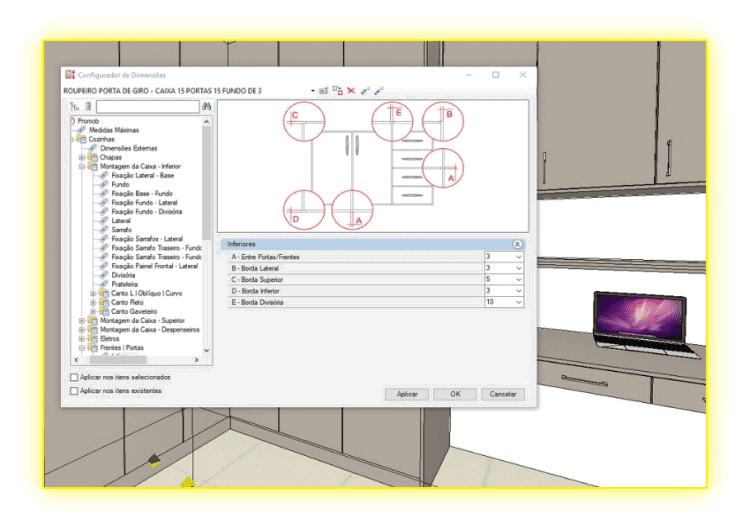Image resolution: width=750 pixels, height=530 pixels.
Task: Open the A - Entre Portas/Frentes value dropdown
Action: pyautogui.click(x=518, y=257)
